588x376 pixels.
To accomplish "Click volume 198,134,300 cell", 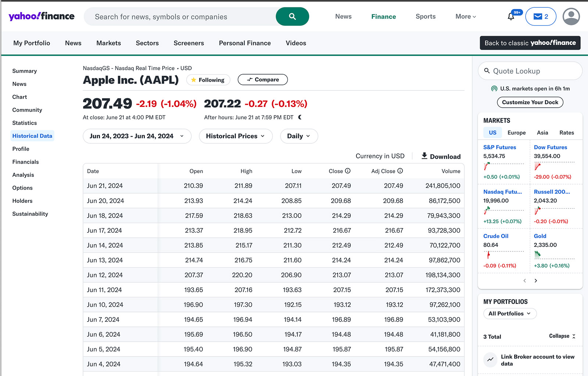I will (x=442, y=275).
